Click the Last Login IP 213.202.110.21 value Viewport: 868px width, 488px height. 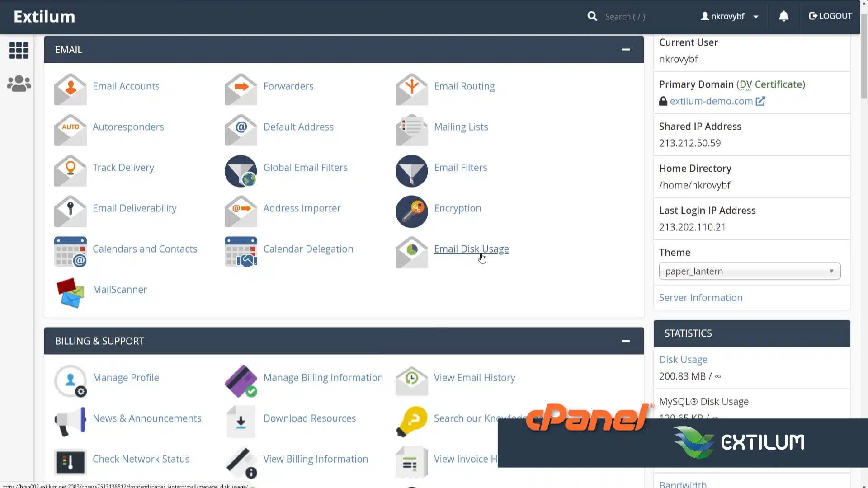point(692,227)
